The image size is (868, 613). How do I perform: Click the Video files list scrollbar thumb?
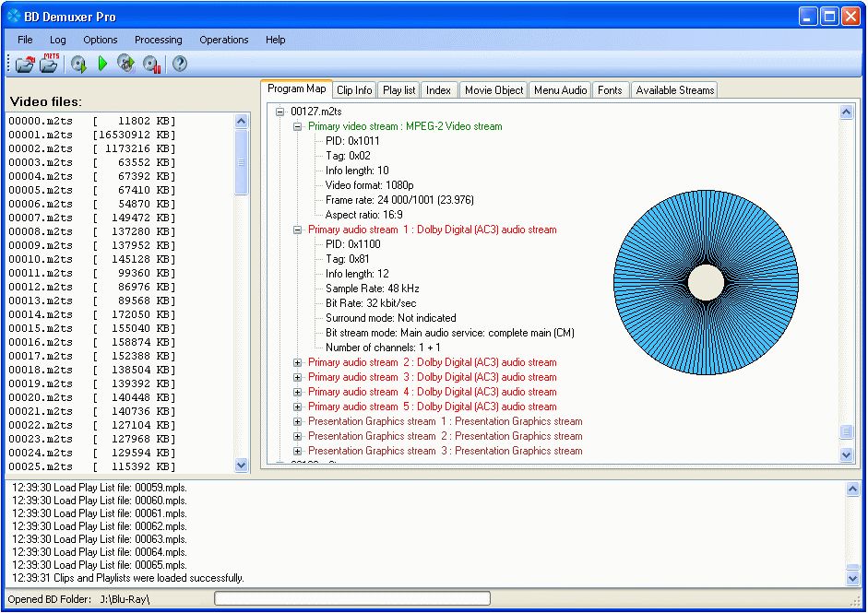coord(242,162)
